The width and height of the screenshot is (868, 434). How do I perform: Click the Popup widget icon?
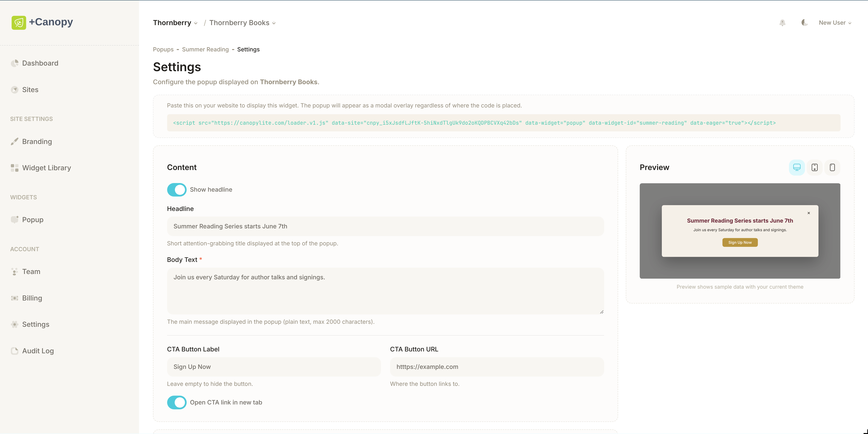tap(14, 220)
